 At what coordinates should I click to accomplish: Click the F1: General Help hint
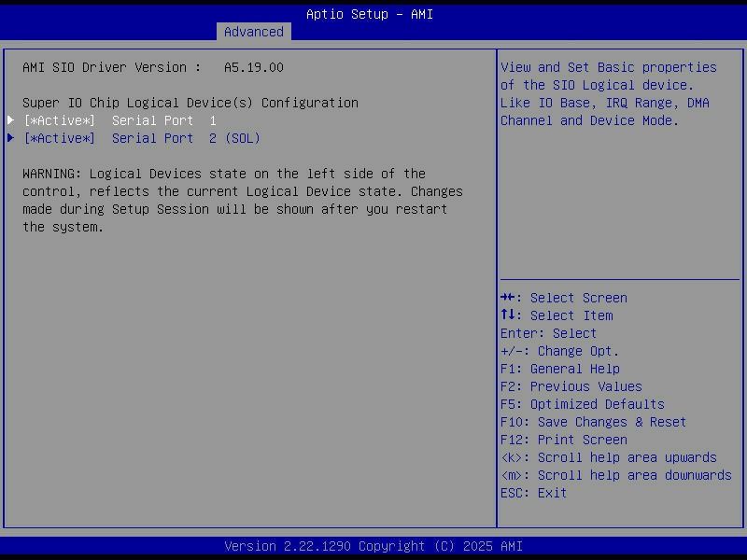coord(559,369)
